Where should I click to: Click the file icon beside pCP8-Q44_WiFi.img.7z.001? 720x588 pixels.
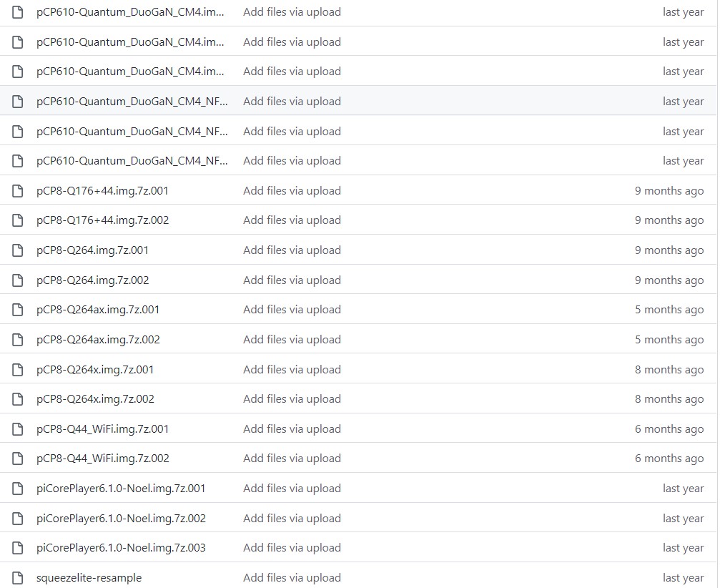click(17, 429)
